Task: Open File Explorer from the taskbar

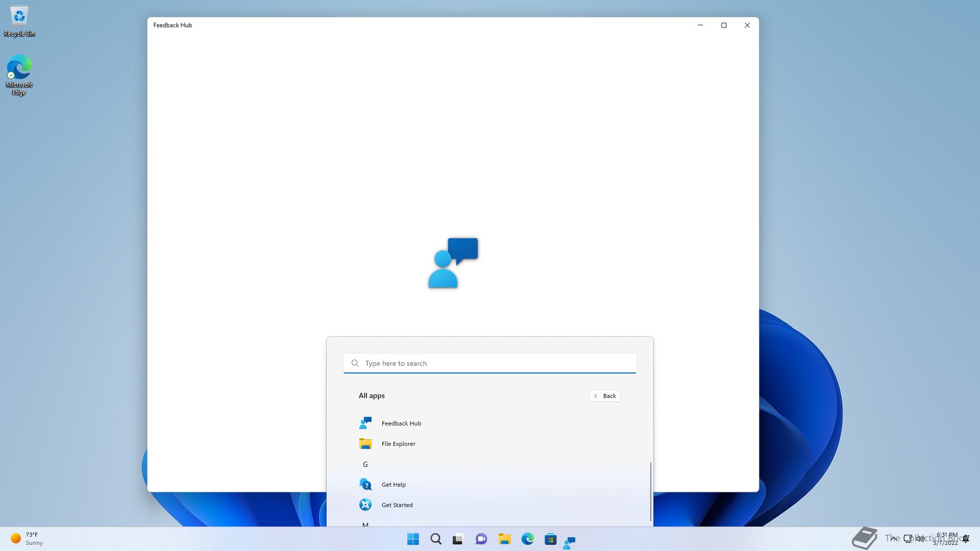Action: click(x=504, y=539)
